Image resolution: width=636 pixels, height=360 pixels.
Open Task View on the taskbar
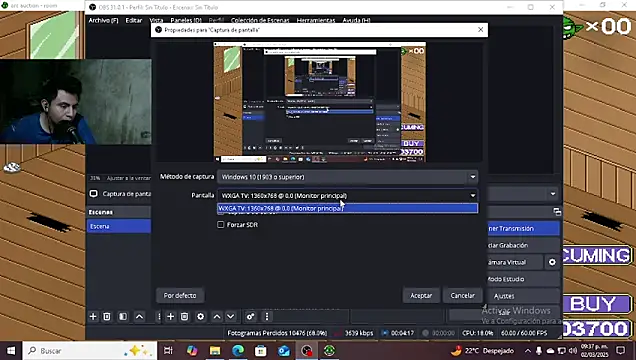[168, 350]
